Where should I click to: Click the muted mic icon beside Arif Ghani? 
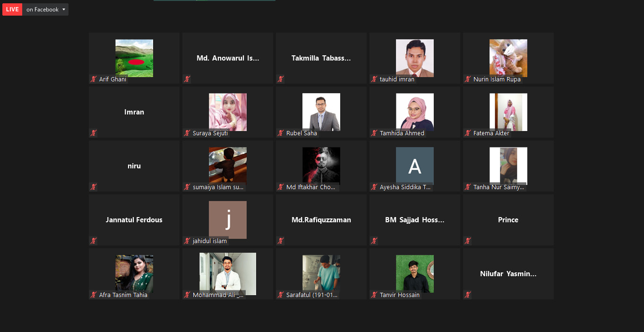[94, 79]
